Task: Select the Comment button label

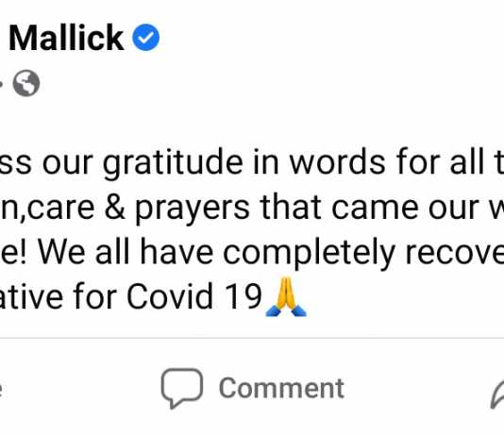Action: click(281, 389)
